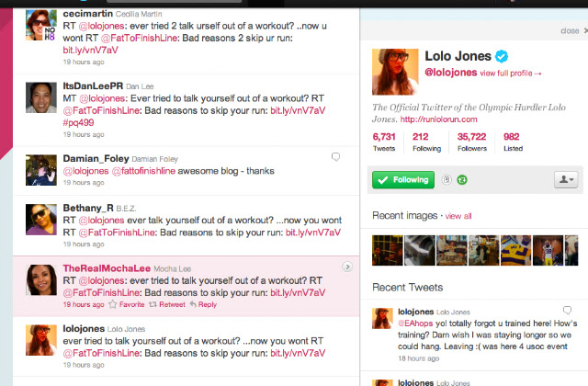588x386 pixels.
Task: Click @lolojones mention in ItsDanLeePR's tweet
Action: coord(102,98)
